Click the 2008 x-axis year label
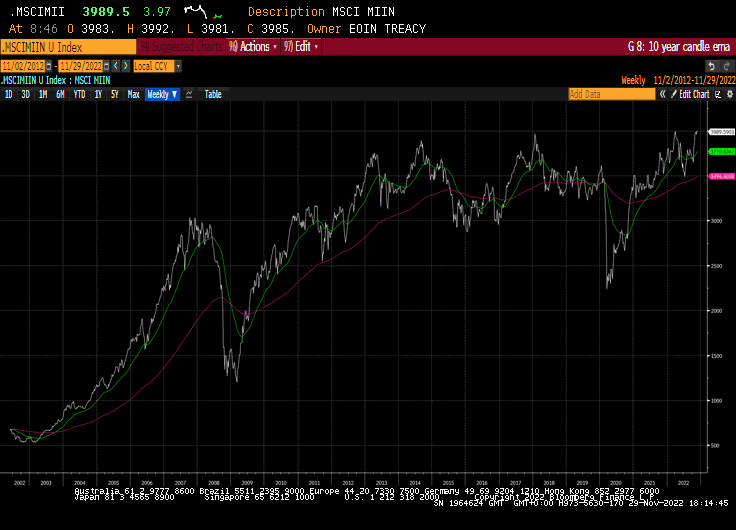This screenshot has width=736, height=530. [214, 483]
